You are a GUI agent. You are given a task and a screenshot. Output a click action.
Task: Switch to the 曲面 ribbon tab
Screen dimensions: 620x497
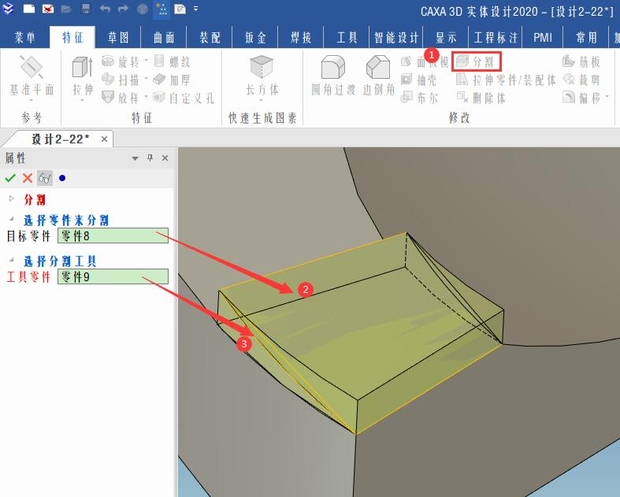pos(164,38)
